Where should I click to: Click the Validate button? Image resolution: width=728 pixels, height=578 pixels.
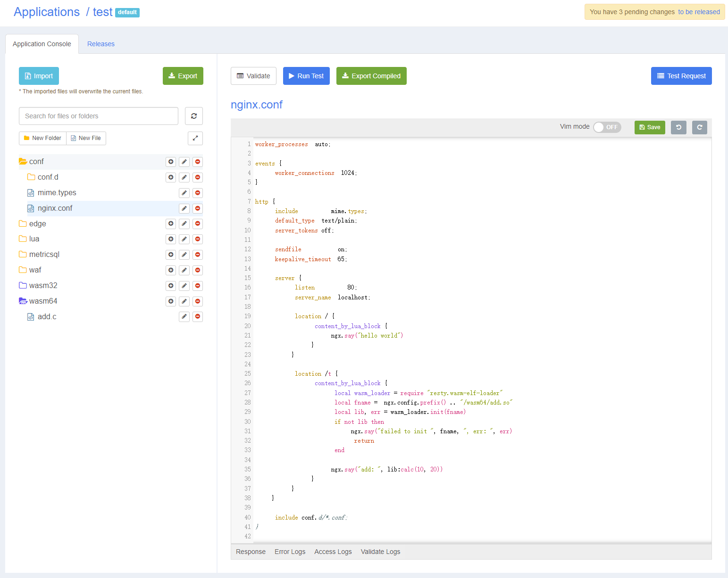(x=253, y=76)
